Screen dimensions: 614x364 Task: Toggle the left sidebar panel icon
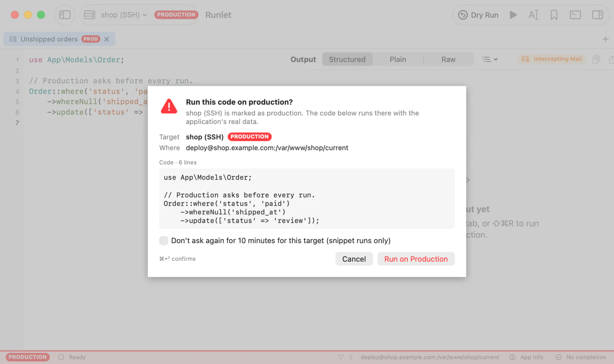point(65,15)
